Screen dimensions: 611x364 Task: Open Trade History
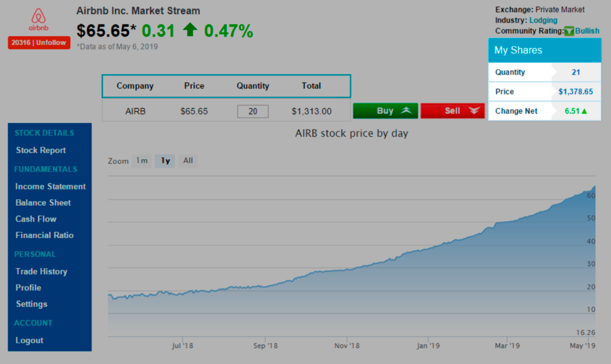[x=41, y=272]
